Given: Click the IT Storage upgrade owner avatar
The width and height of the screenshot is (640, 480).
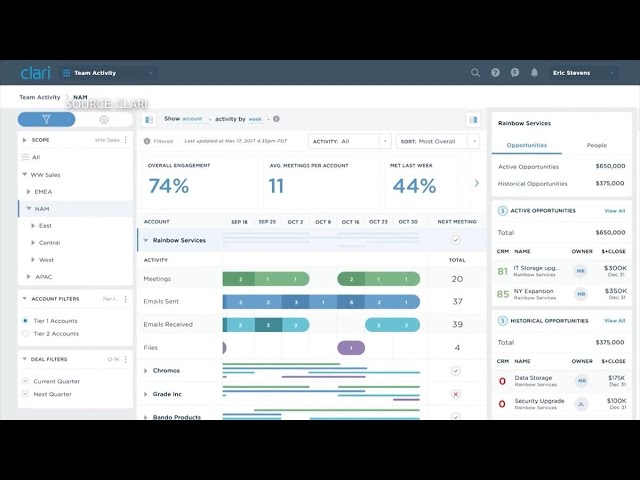Looking at the screenshot, I should (x=581, y=271).
